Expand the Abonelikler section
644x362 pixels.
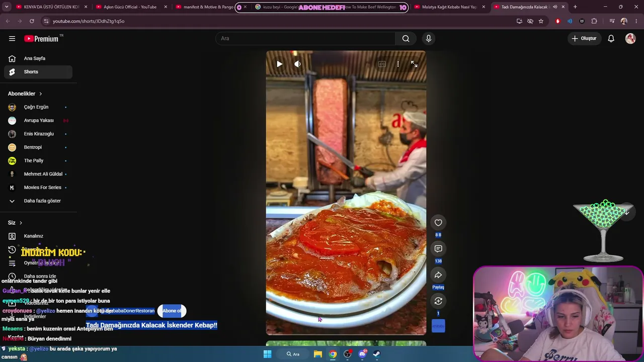click(25, 94)
